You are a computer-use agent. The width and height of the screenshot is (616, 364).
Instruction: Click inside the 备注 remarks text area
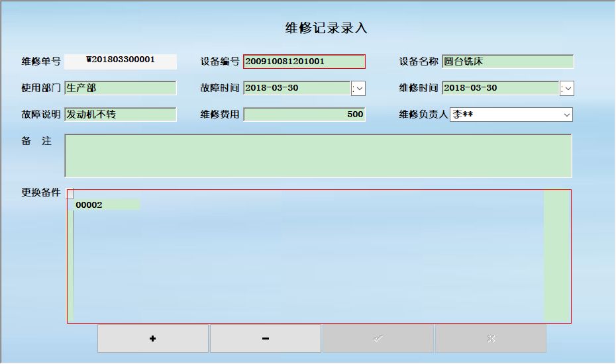(318, 156)
